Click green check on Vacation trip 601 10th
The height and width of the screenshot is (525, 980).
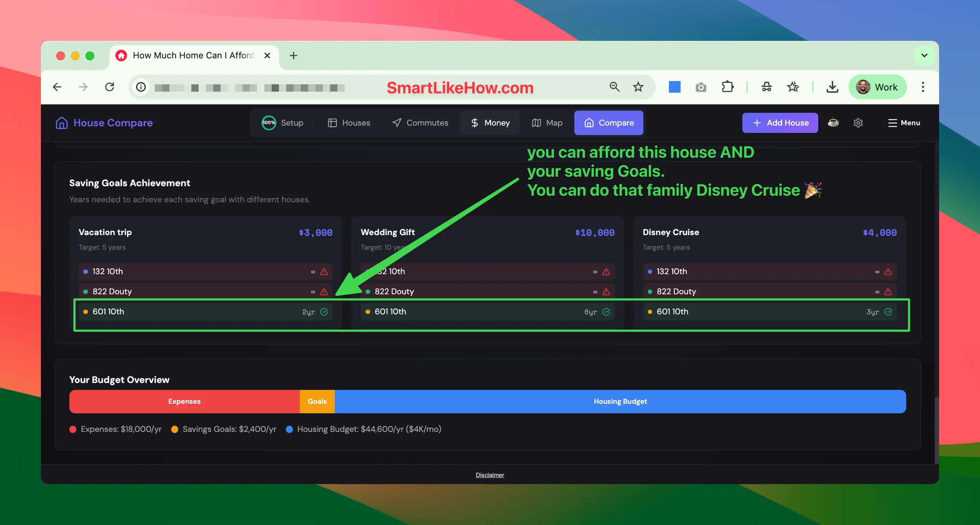point(324,311)
